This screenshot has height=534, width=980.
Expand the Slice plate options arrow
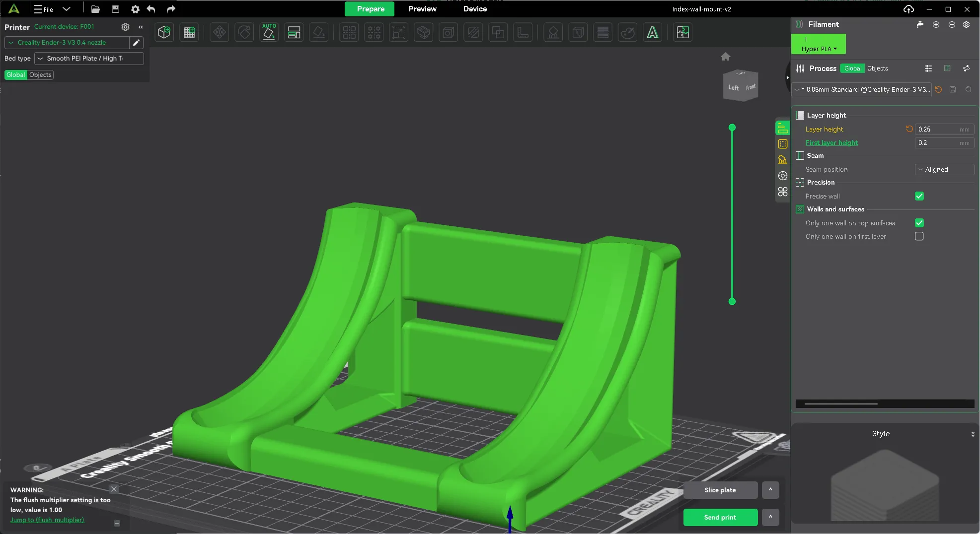click(x=770, y=490)
